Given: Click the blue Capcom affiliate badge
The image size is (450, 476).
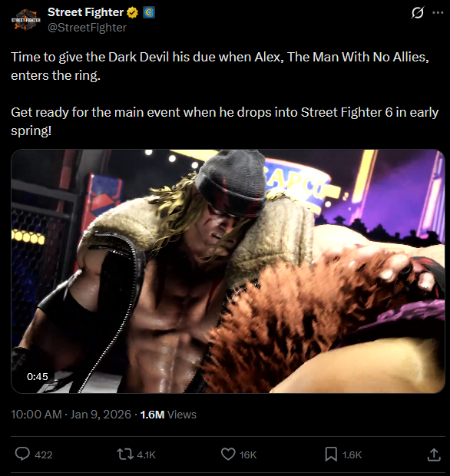Looking at the screenshot, I should pyautogui.click(x=149, y=12).
